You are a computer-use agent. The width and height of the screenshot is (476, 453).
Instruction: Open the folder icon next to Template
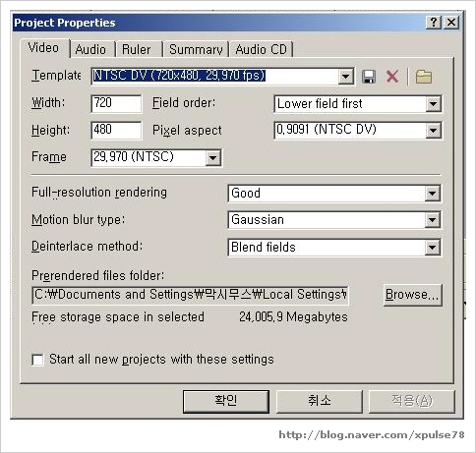(x=424, y=77)
